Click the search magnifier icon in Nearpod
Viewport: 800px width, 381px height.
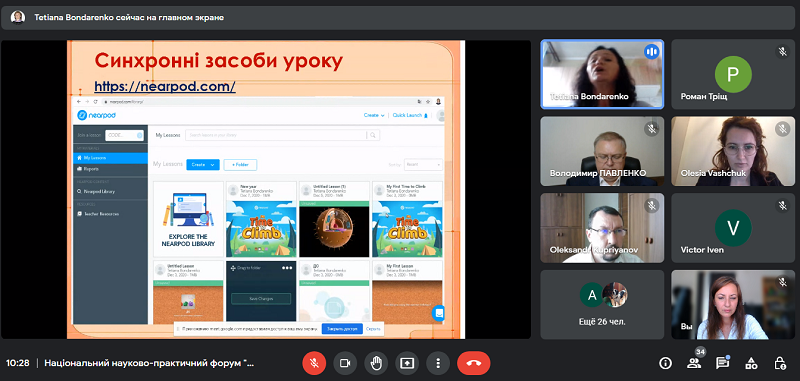[373, 135]
